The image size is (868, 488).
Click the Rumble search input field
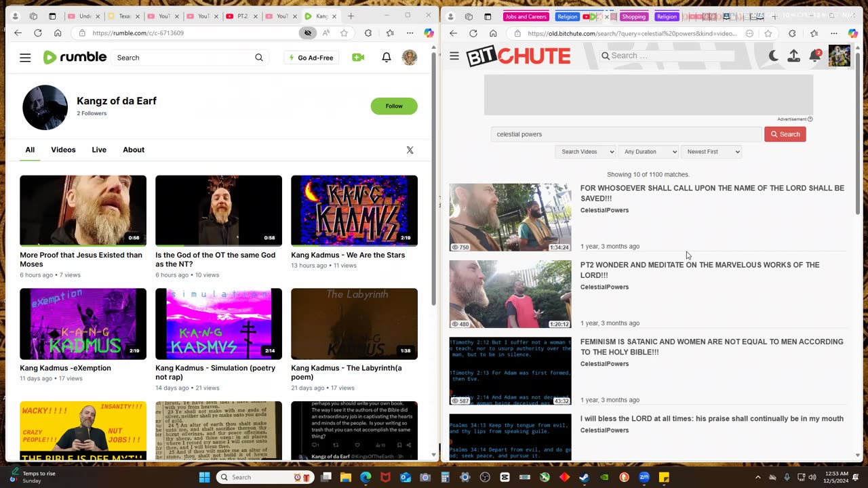(182, 58)
